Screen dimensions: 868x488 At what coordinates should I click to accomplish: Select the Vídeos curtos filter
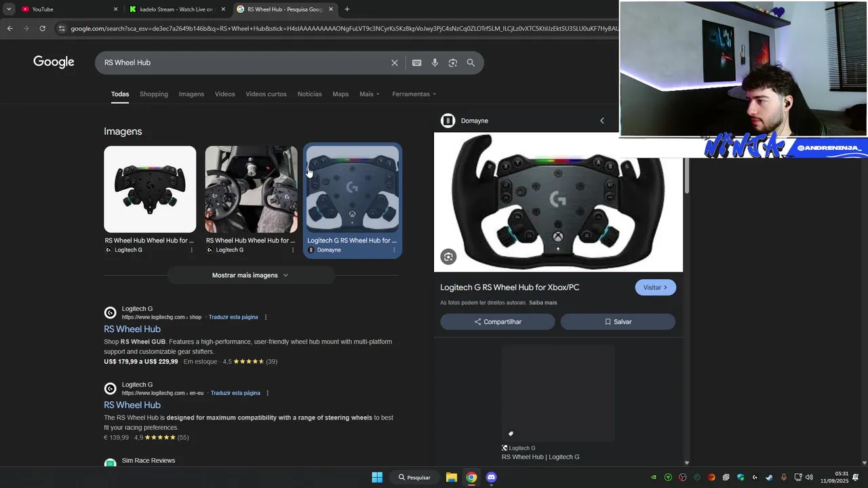266,94
